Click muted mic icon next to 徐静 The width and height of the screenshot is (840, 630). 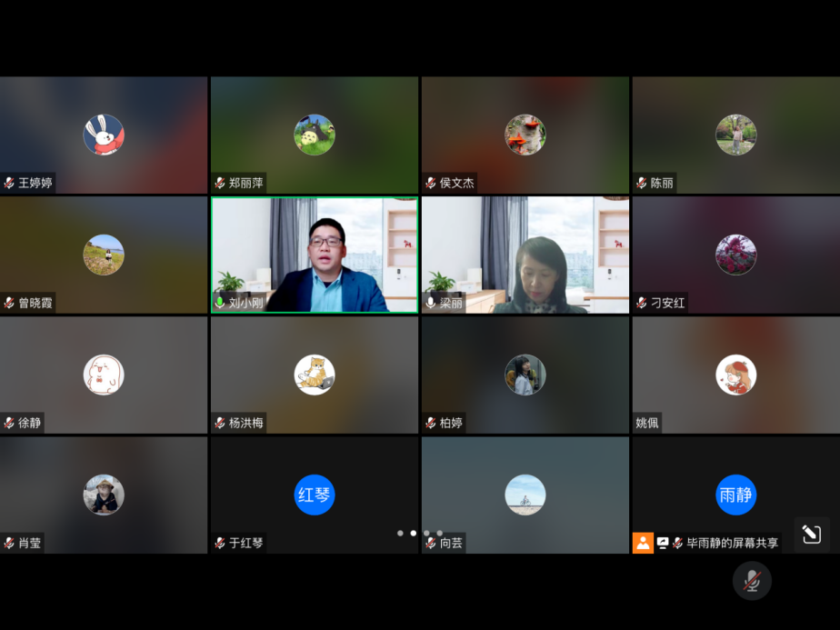pos(9,423)
